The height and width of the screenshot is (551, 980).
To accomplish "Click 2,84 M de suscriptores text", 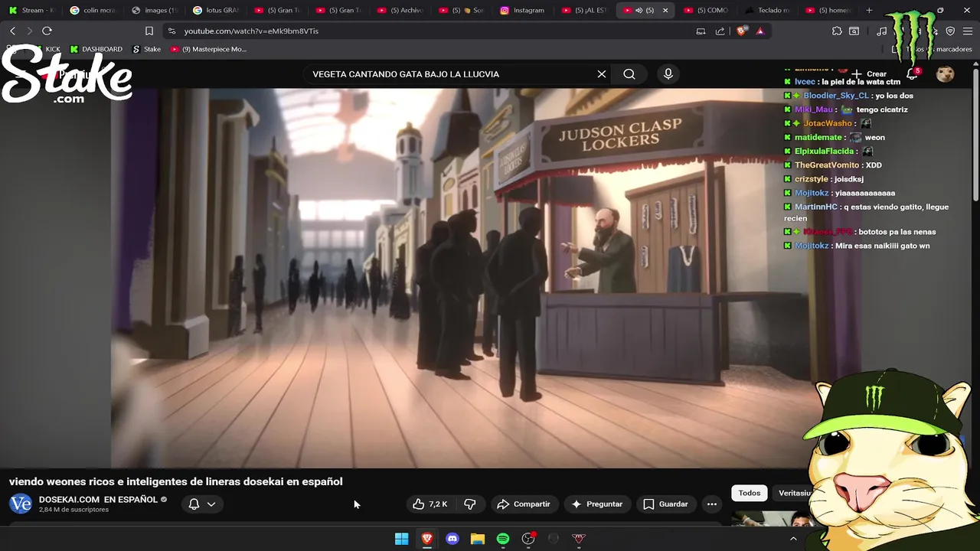I will click(73, 510).
